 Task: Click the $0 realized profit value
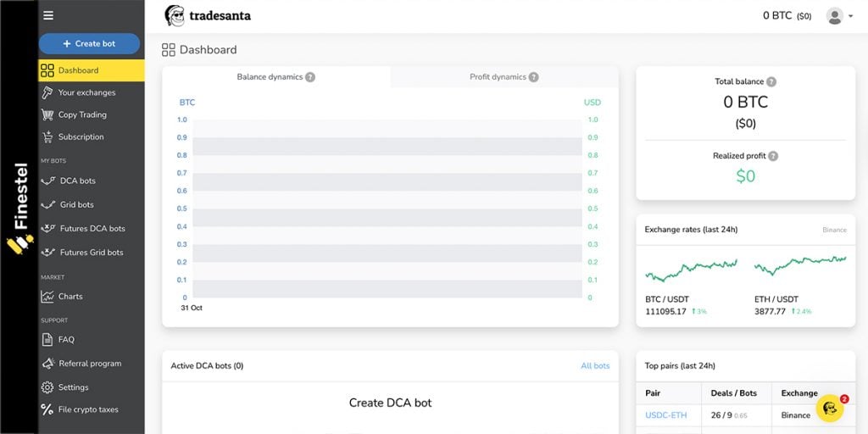[746, 176]
